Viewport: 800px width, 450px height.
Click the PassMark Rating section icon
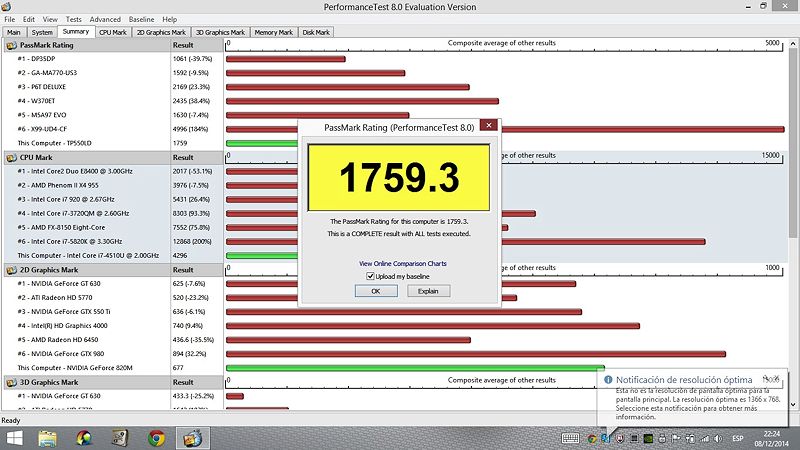coord(11,45)
